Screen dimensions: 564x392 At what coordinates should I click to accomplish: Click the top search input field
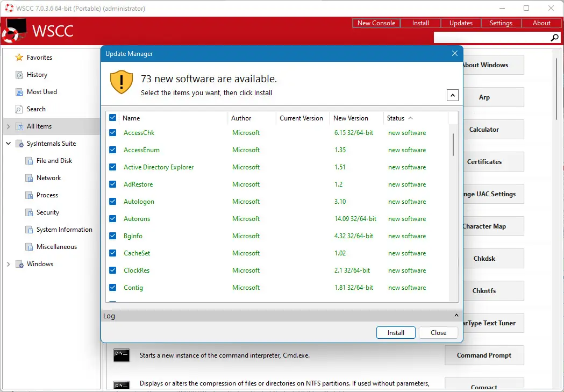tap(492, 38)
